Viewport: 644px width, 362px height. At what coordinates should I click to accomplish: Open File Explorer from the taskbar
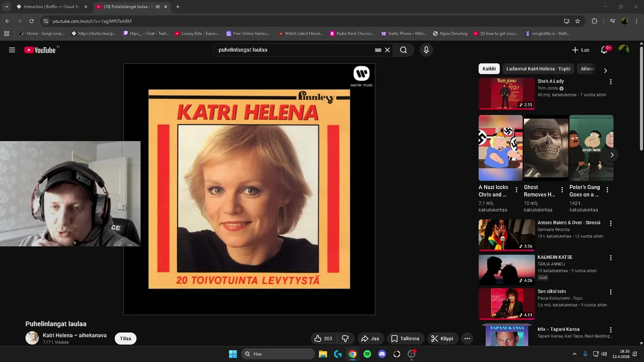pyautogui.click(x=323, y=354)
